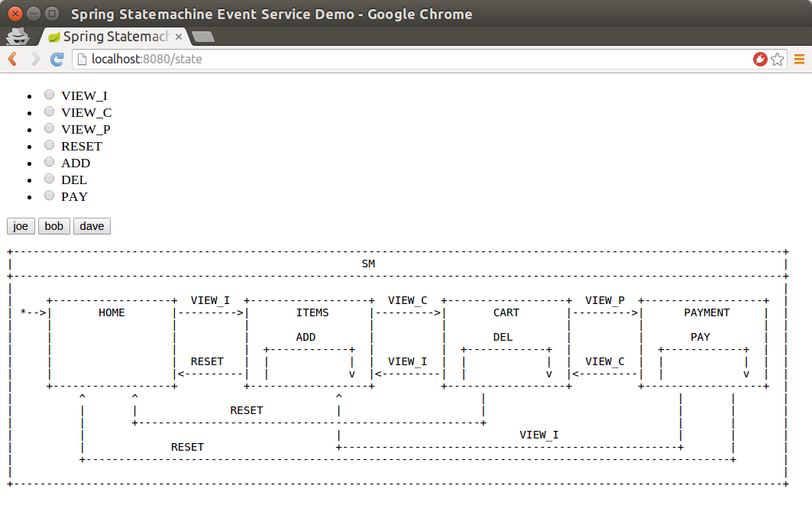
Task: Click the browser forward arrow
Action: (x=35, y=59)
